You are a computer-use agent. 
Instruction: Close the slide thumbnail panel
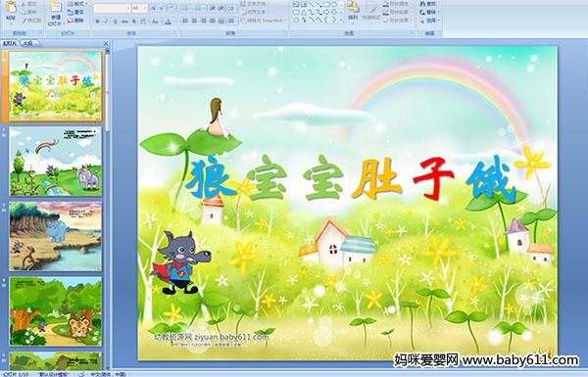(106, 43)
